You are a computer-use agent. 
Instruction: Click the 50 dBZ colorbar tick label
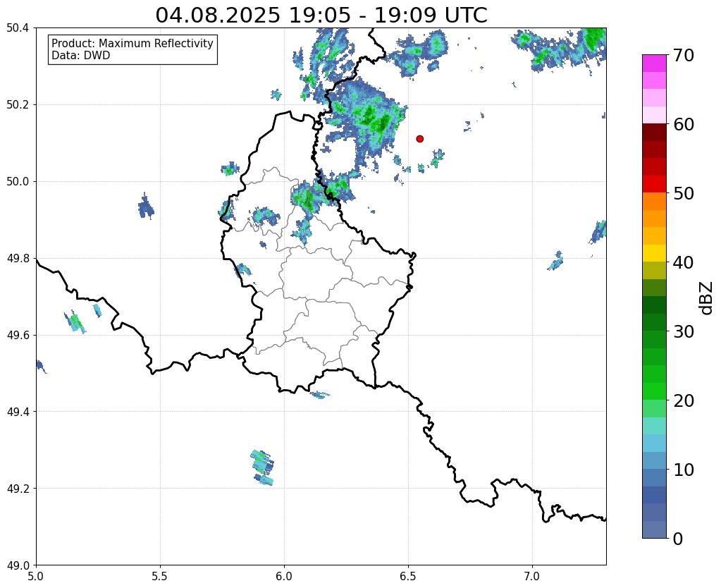click(x=682, y=193)
